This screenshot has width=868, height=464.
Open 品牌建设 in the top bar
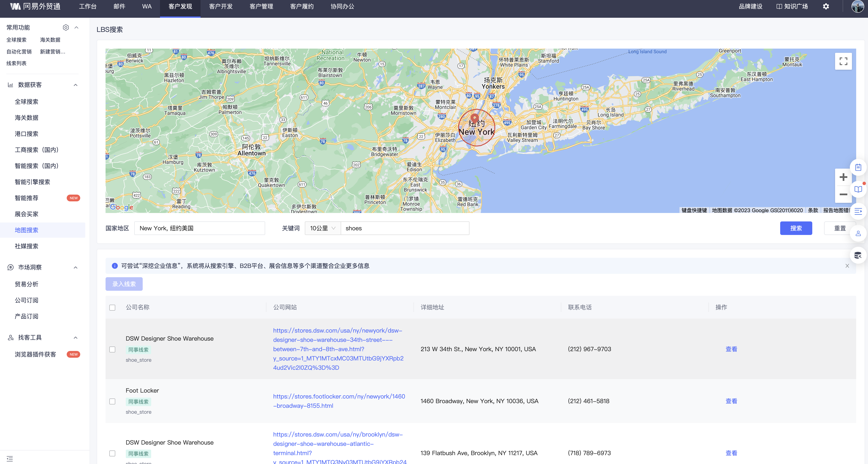[x=750, y=6]
